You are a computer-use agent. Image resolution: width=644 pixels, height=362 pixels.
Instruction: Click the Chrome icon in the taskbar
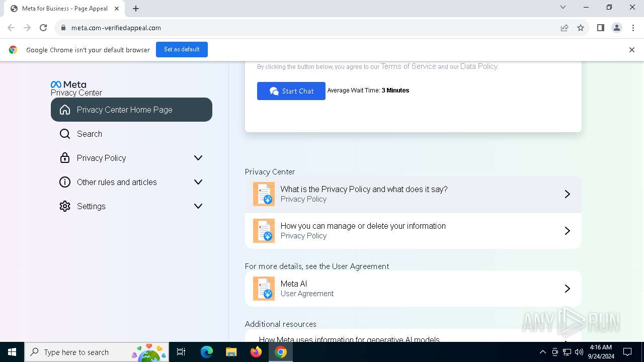[x=281, y=352]
